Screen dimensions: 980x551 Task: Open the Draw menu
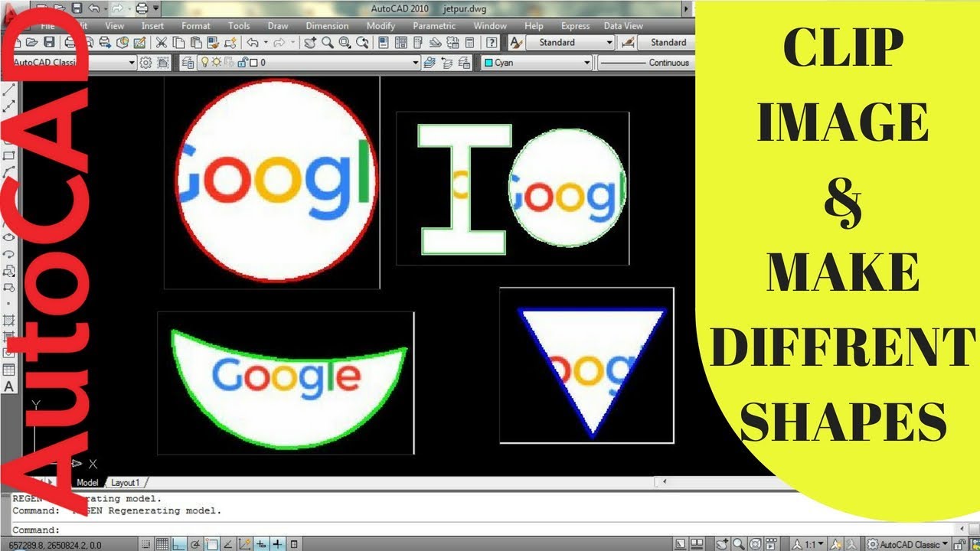click(x=278, y=26)
